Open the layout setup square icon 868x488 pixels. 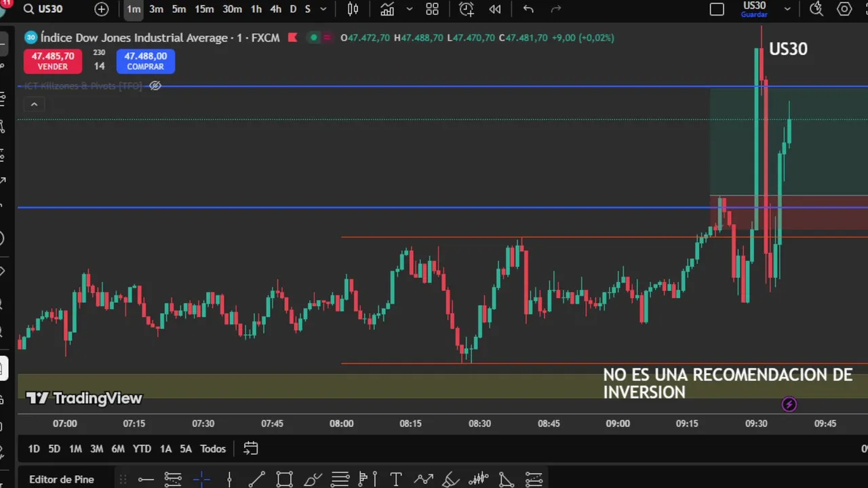tap(717, 9)
